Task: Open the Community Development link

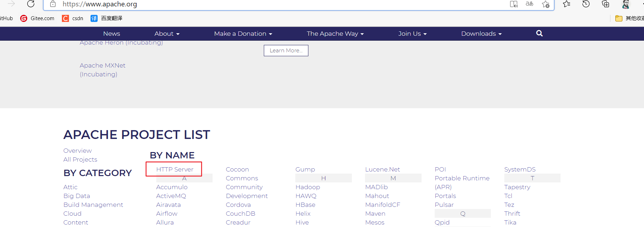Action: 247,191
